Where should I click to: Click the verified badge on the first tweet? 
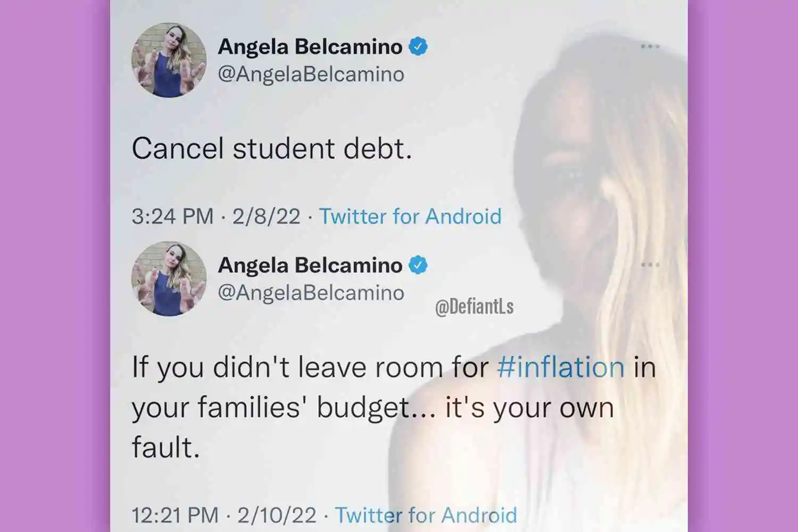click(418, 47)
